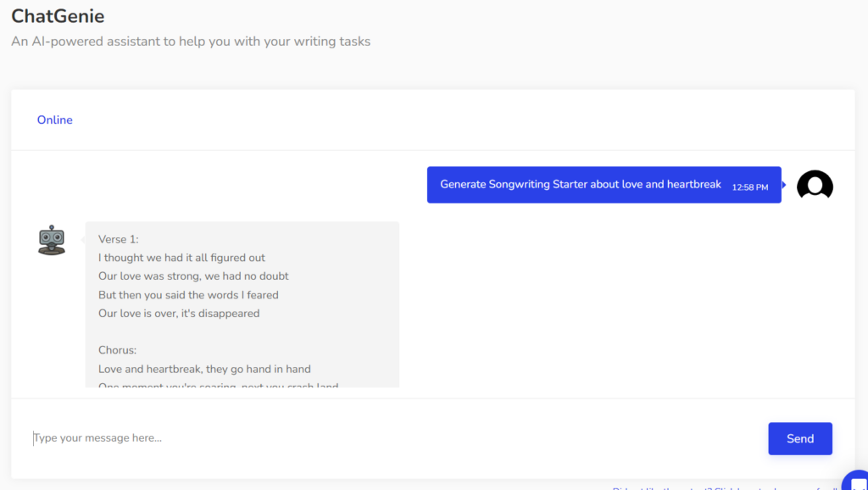Click line "I thought we had it all figured out"

pyautogui.click(x=181, y=258)
